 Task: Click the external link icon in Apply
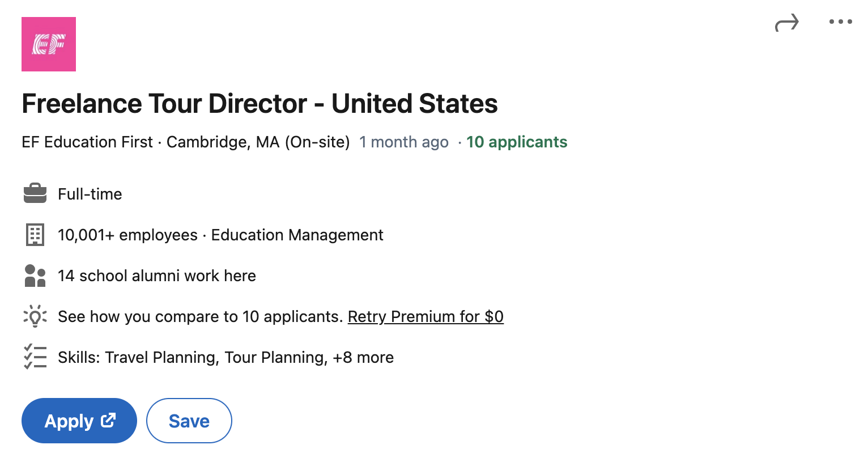pos(108,420)
